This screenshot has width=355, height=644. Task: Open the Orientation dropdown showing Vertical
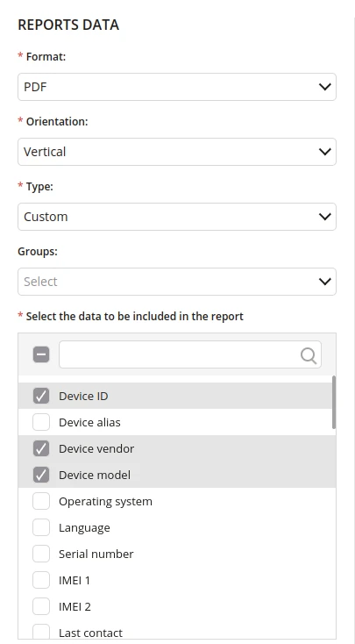177,152
